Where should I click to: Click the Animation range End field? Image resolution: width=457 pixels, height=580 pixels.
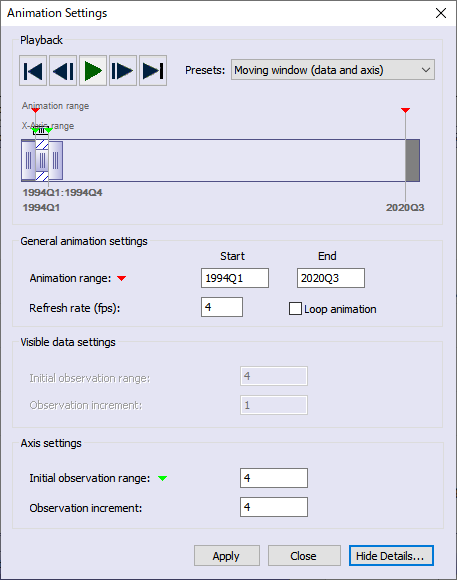330,278
